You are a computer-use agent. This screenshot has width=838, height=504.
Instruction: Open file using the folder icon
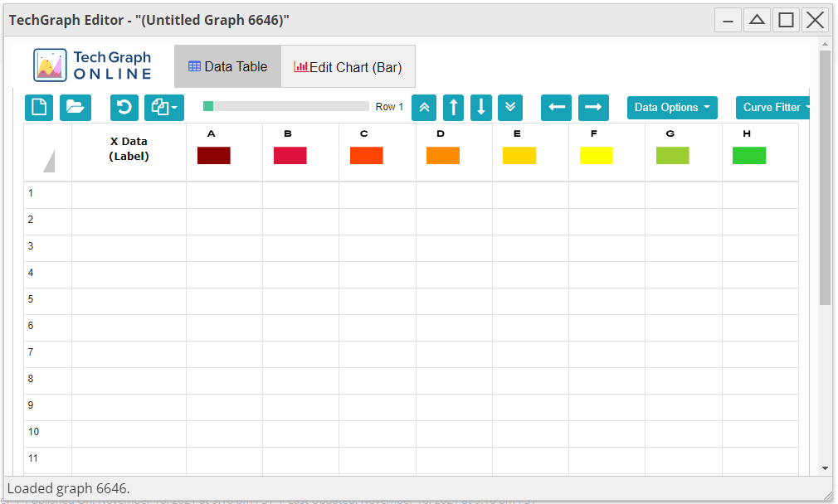(x=76, y=108)
